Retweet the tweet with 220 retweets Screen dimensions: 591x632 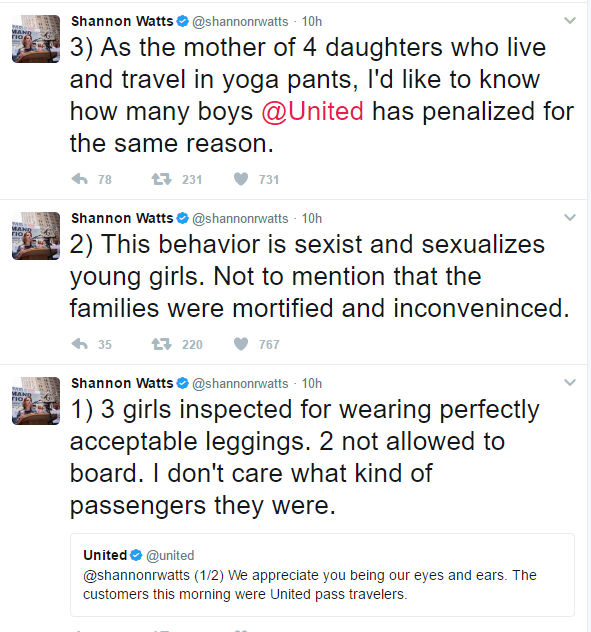pos(162,344)
